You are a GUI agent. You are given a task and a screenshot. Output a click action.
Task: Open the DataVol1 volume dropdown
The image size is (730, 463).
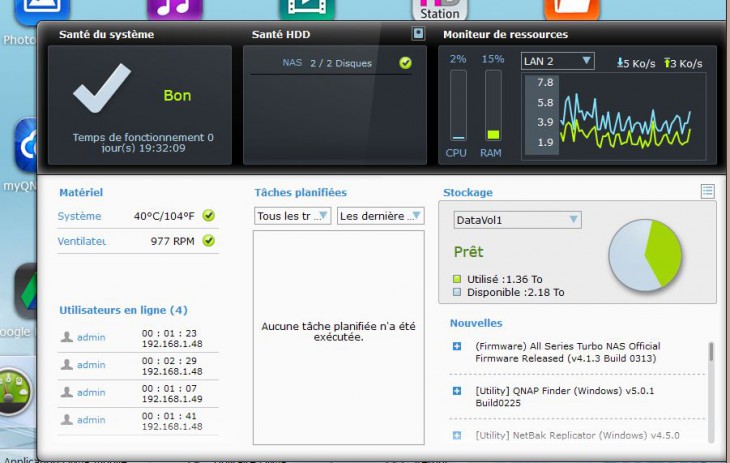(x=517, y=220)
